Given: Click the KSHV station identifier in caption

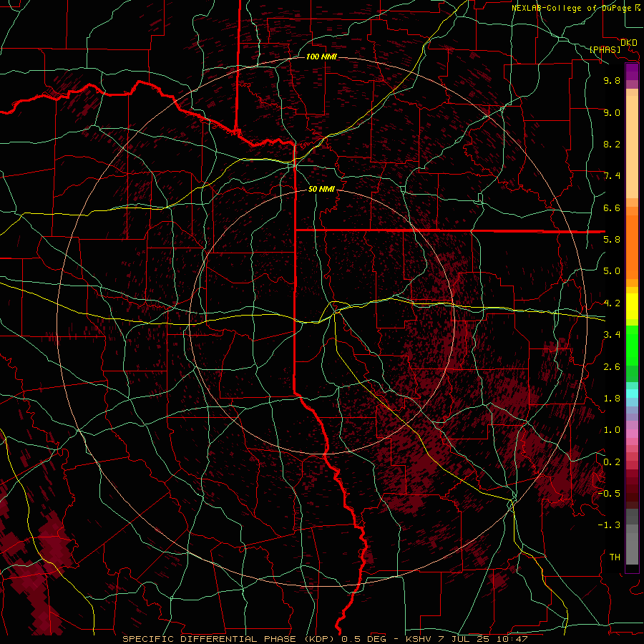Looking at the screenshot, I should pyautogui.click(x=419, y=639).
